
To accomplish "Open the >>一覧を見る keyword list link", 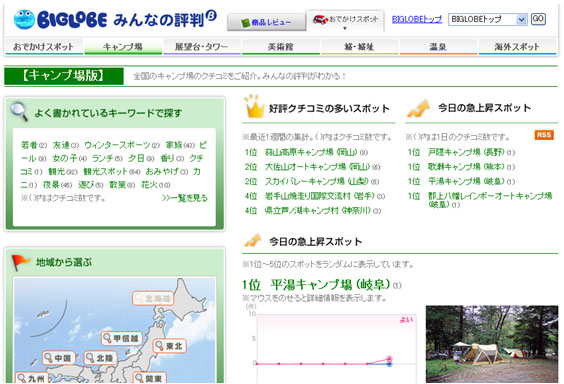I will (x=185, y=198).
